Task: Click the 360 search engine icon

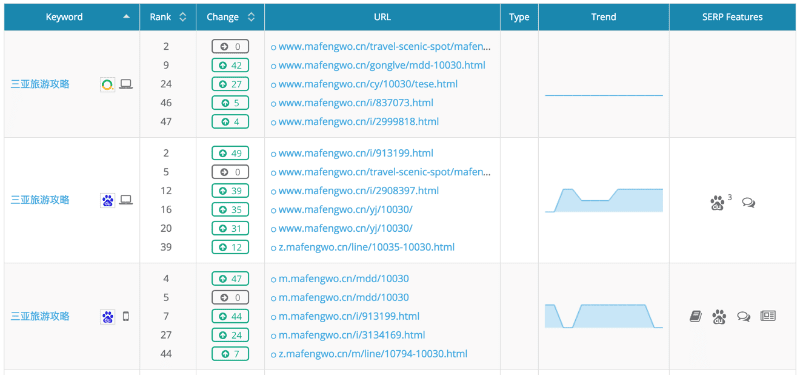Action: [107, 84]
